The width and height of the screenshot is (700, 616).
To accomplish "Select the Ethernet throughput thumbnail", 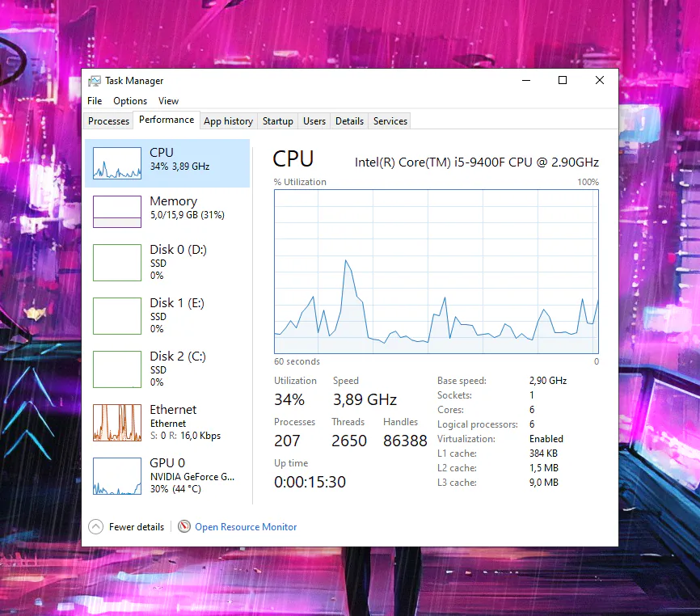I will pyautogui.click(x=117, y=423).
